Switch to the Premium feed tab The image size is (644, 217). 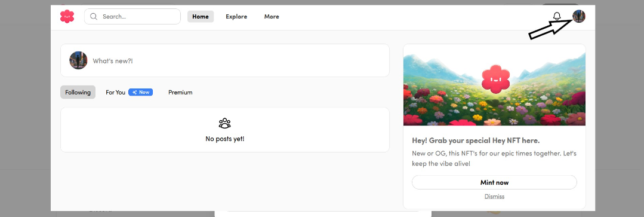click(180, 92)
